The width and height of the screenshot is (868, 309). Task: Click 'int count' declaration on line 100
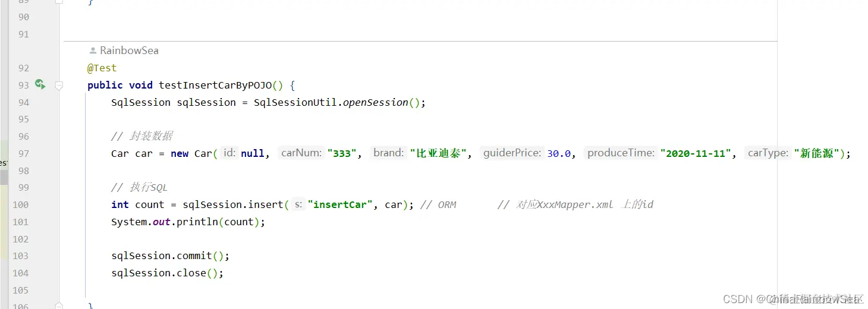pos(137,204)
